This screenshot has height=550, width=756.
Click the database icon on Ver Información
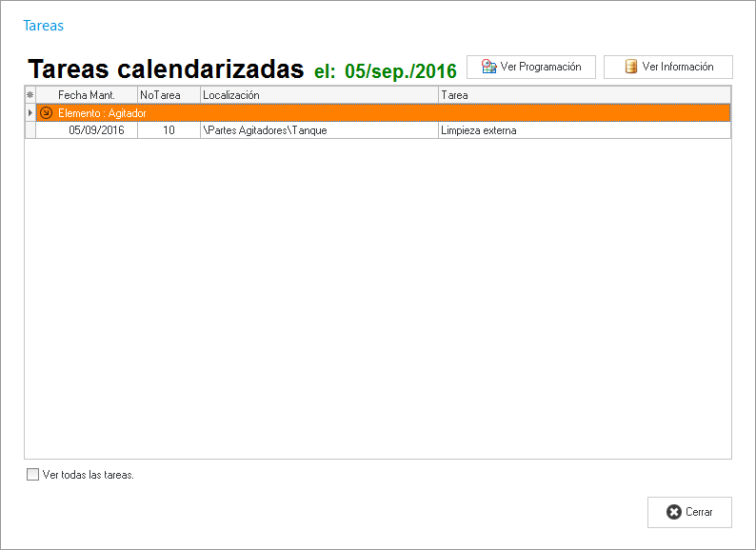click(x=630, y=67)
